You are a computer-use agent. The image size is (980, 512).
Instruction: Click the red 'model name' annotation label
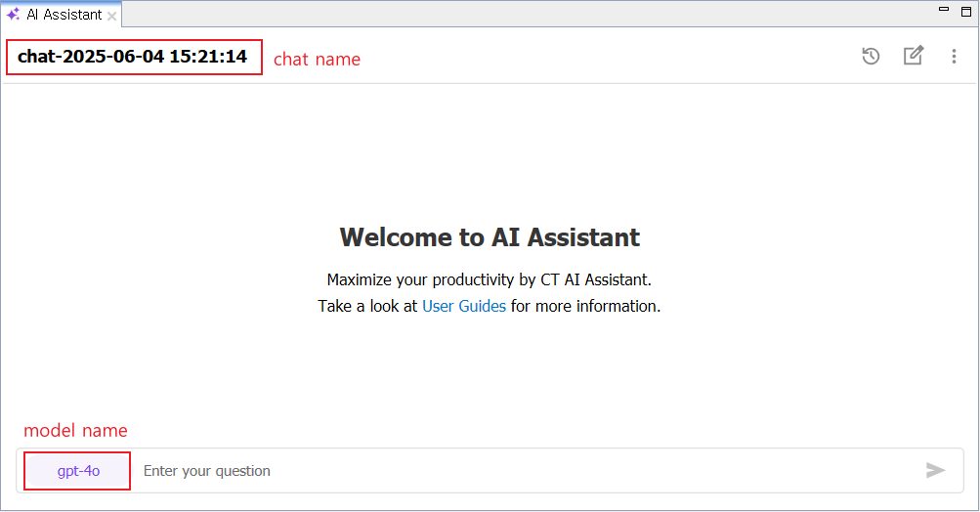(x=75, y=430)
